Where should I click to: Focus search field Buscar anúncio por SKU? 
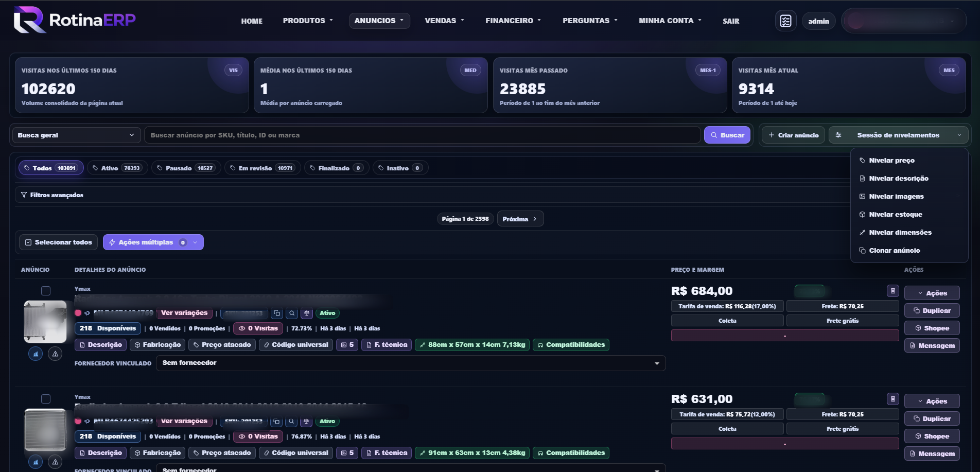[x=422, y=135]
